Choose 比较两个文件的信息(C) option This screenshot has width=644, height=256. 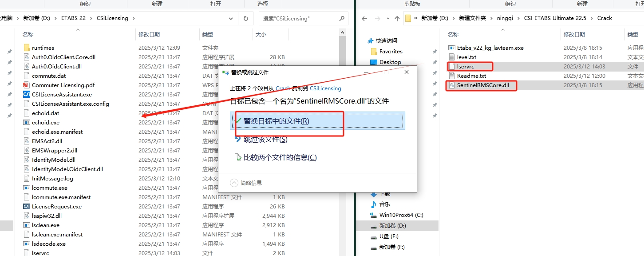(280, 157)
